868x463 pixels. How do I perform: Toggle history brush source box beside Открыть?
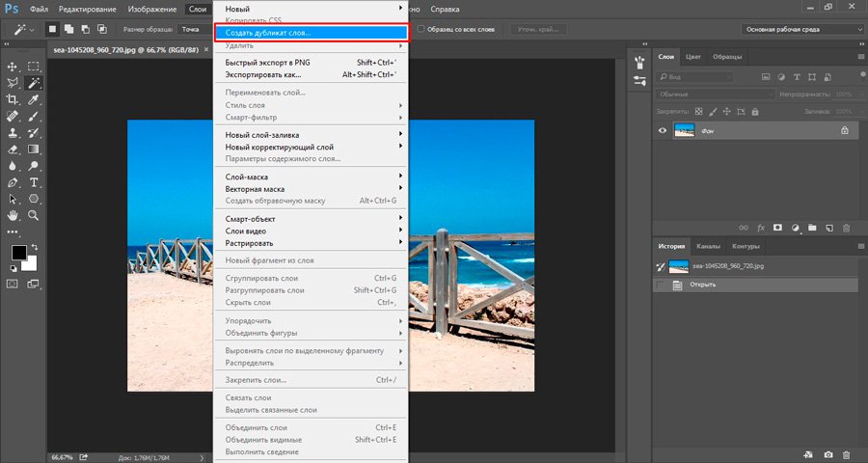(x=661, y=286)
